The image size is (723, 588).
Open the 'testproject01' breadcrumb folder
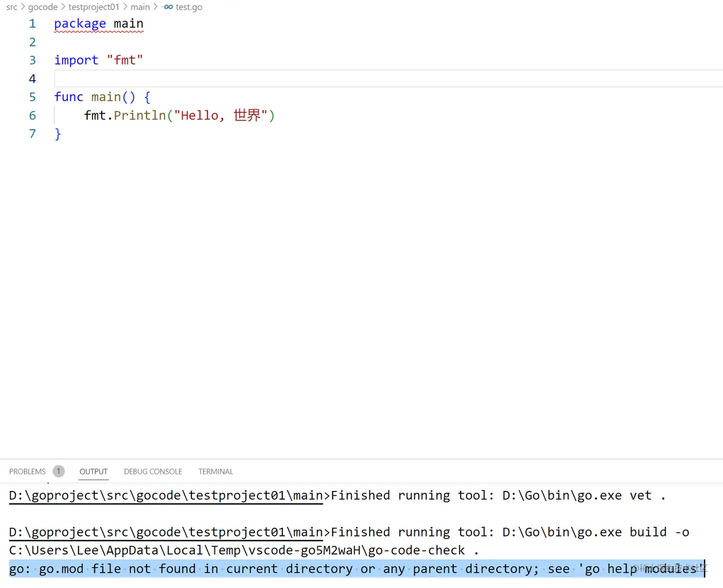click(94, 7)
